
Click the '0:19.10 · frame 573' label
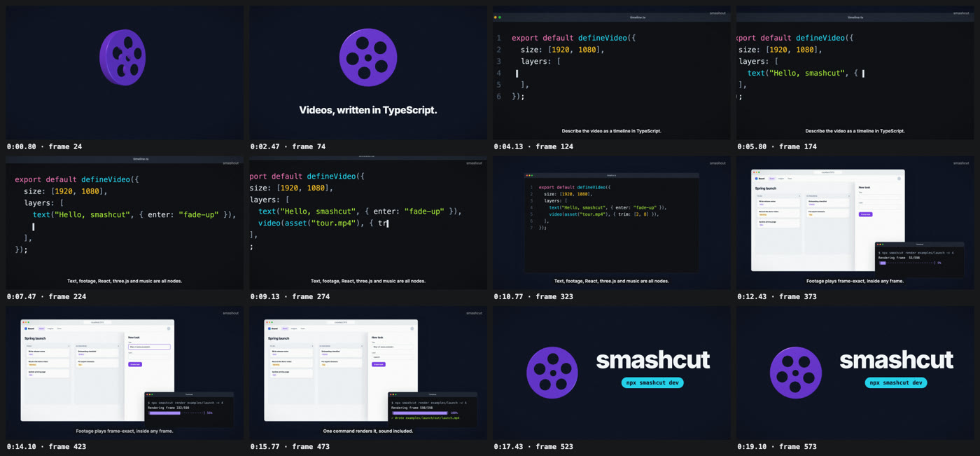pos(777,446)
